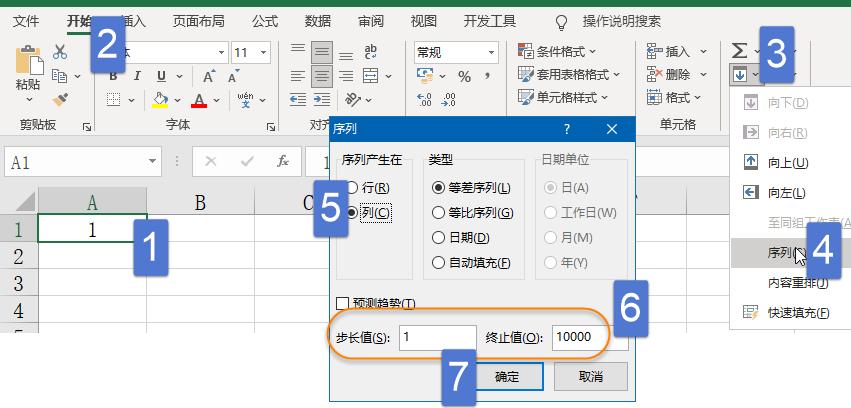The width and height of the screenshot is (851, 408).
Task: Click the Cut scissors icon
Action: (x=60, y=52)
